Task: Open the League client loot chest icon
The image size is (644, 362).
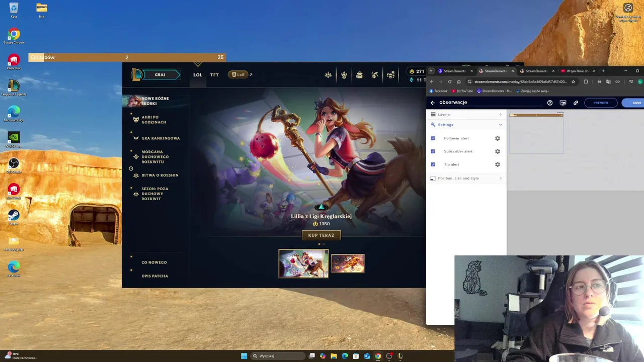Action: [359, 75]
